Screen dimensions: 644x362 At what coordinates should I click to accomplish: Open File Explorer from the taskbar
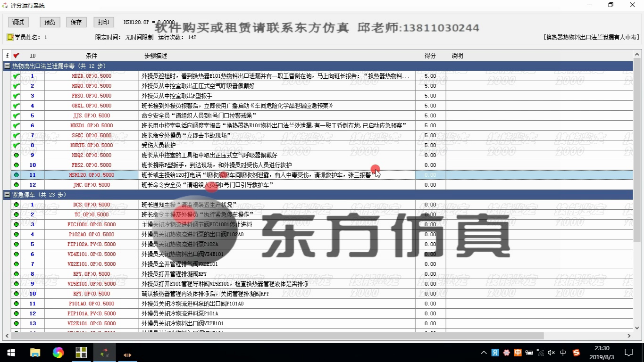click(35, 353)
